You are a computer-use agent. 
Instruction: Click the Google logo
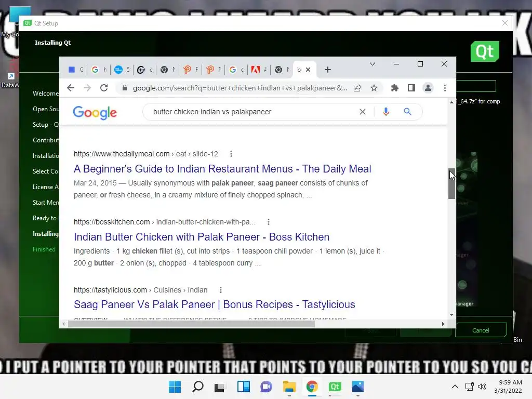(x=95, y=113)
